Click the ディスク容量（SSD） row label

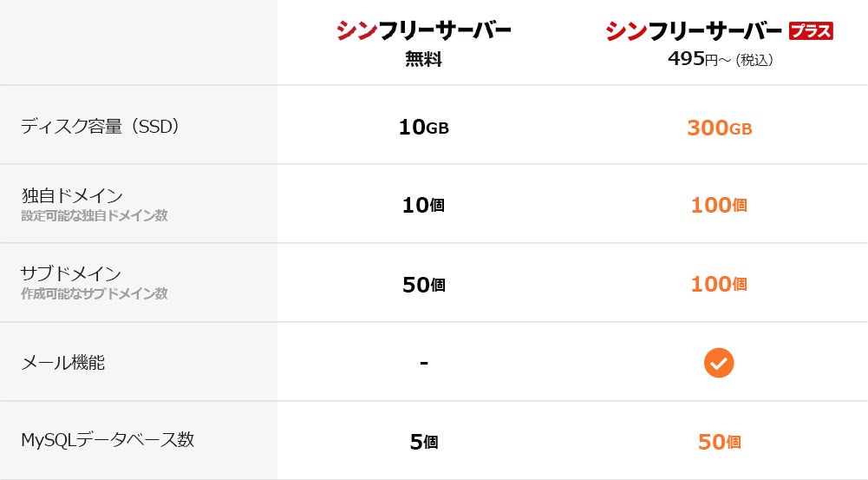coord(100,127)
